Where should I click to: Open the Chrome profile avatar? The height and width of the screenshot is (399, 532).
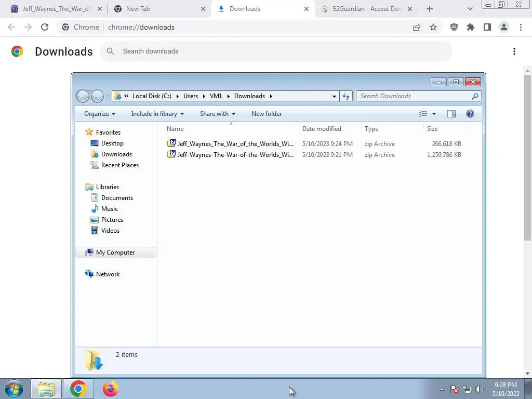click(x=504, y=27)
